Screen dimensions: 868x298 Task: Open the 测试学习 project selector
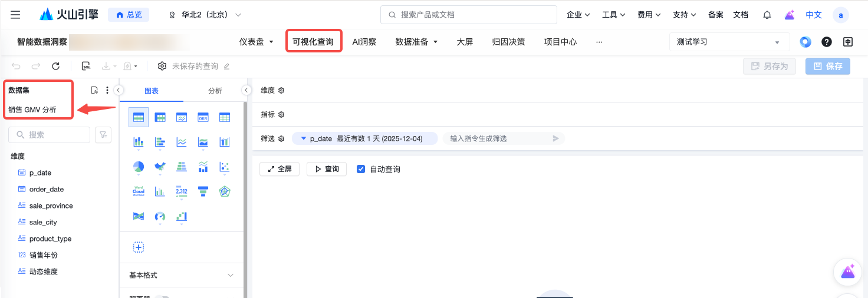(729, 42)
